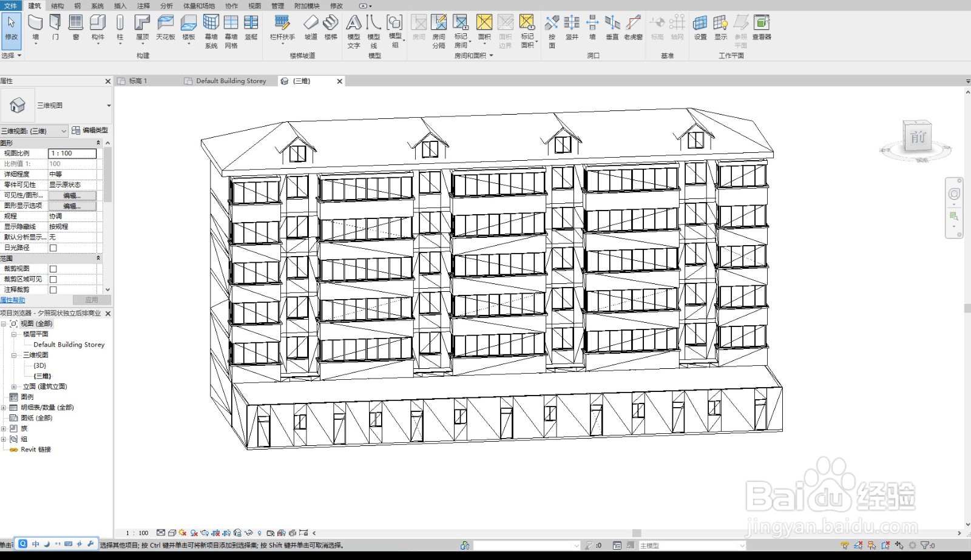
Task: Select the 竖梃 (Mullion) tool
Action: coord(251,29)
